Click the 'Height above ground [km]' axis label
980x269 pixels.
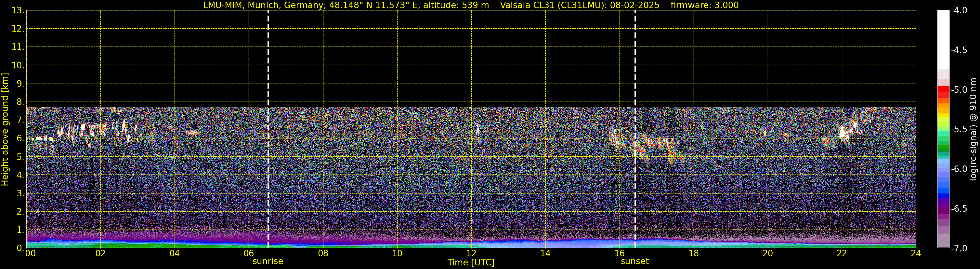(5, 130)
